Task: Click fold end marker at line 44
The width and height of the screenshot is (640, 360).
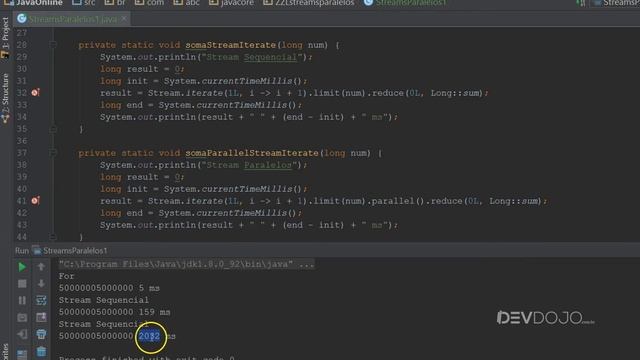Action: pyautogui.click(x=53, y=237)
